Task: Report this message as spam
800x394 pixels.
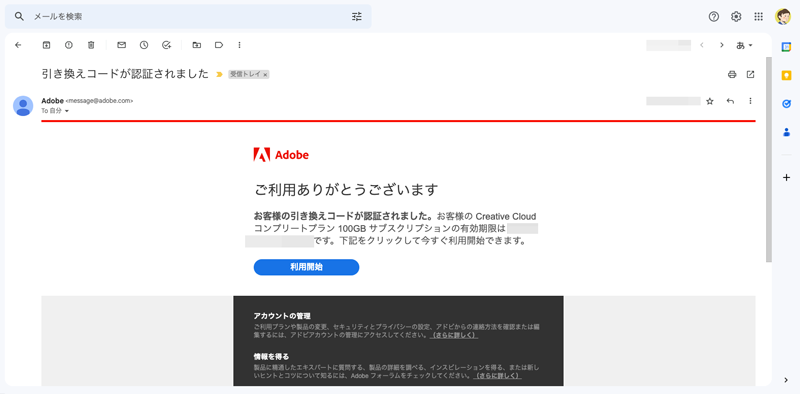Action: pyautogui.click(x=69, y=45)
